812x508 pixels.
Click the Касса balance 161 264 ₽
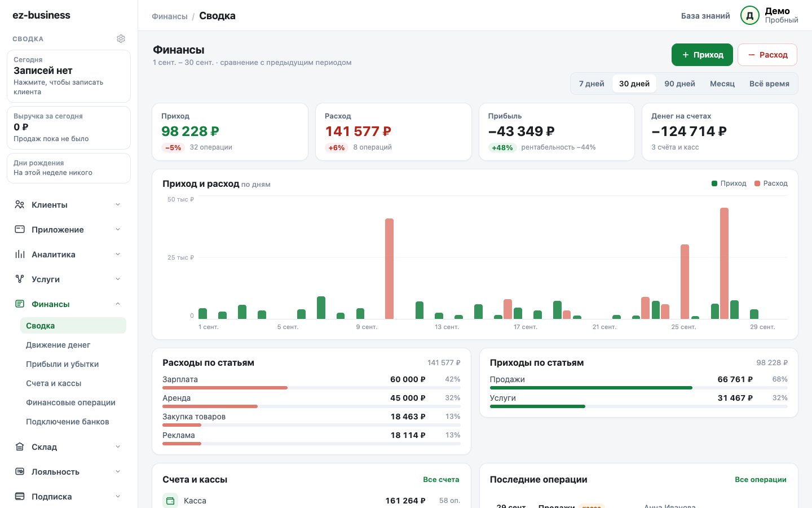[x=405, y=501]
